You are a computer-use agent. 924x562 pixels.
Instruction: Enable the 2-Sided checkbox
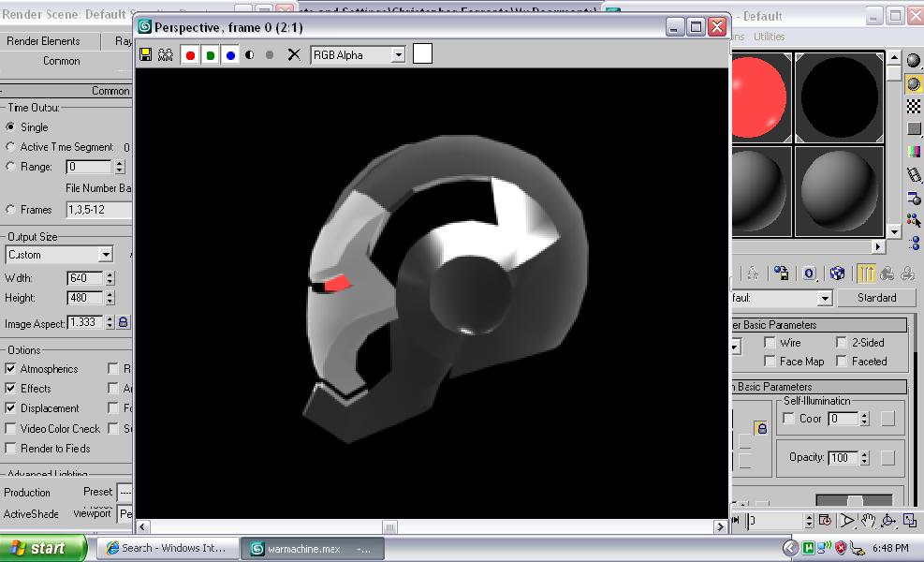pyautogui.click(x=842, y=342)
